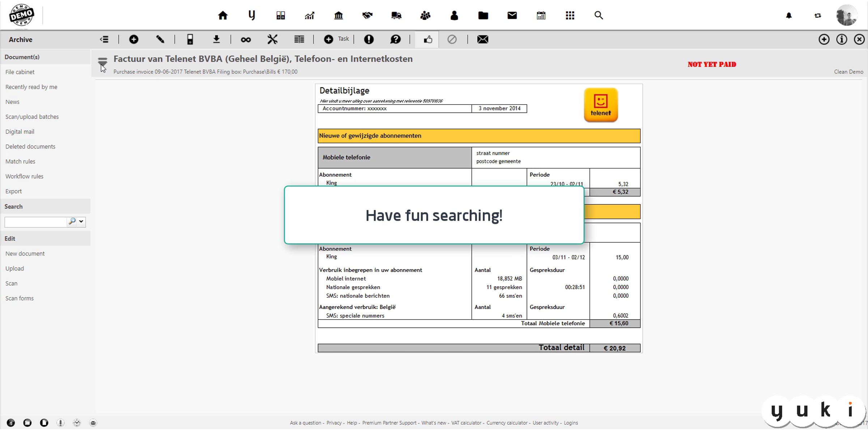Viewport: 868px width, 430px height.
Task: Select Workflow rules sidebar item
Action: (24, 176)
